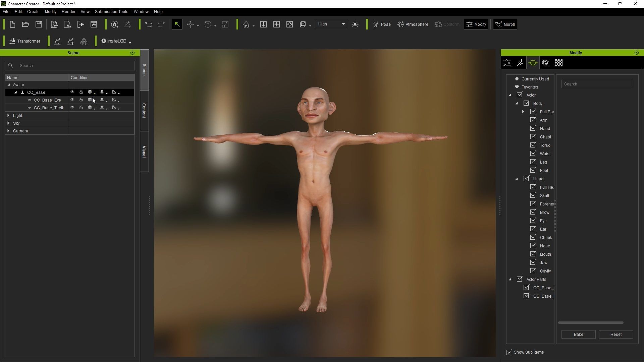Toggle the Show Sub Items checkbox
The width and height of the screenshot is (644, 362).
tap(509, 352)
